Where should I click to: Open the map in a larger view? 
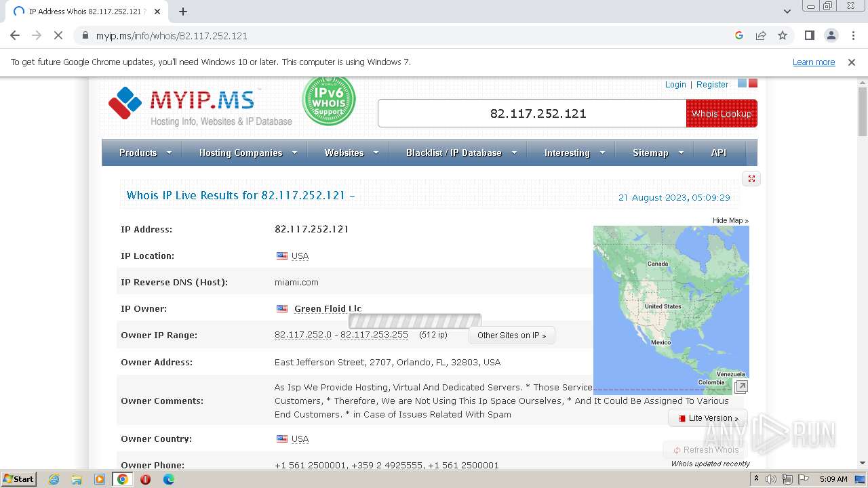click(x=741, y=387)
